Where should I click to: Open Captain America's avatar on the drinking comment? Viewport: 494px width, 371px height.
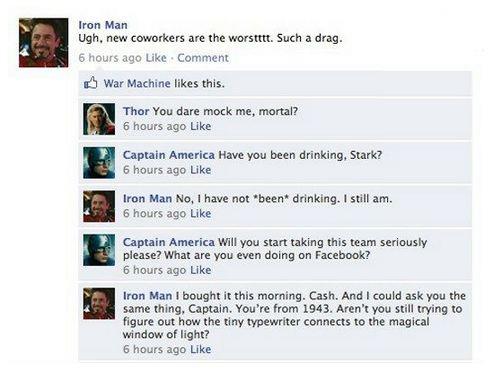tap(99, 163)
